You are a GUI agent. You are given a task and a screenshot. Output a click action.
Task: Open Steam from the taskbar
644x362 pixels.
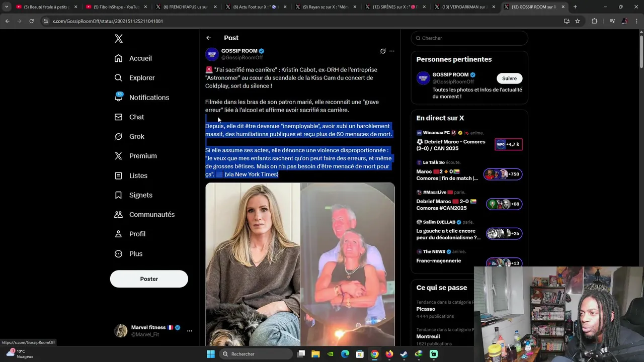click(x=404, y=354)
